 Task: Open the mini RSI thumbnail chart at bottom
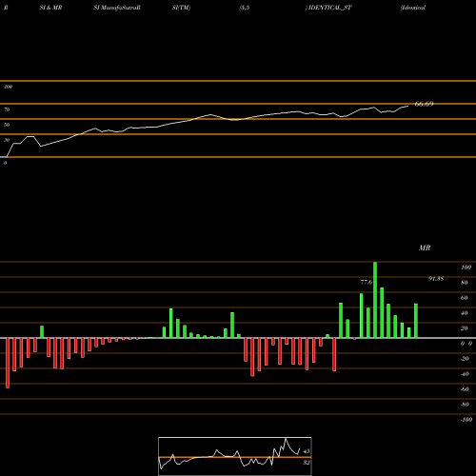(x=235, y=456)
